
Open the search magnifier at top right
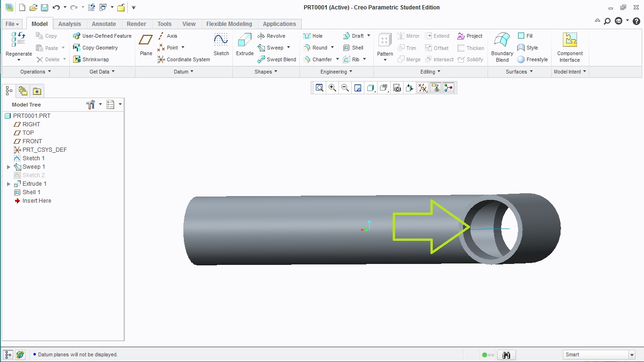click(607, 21)
